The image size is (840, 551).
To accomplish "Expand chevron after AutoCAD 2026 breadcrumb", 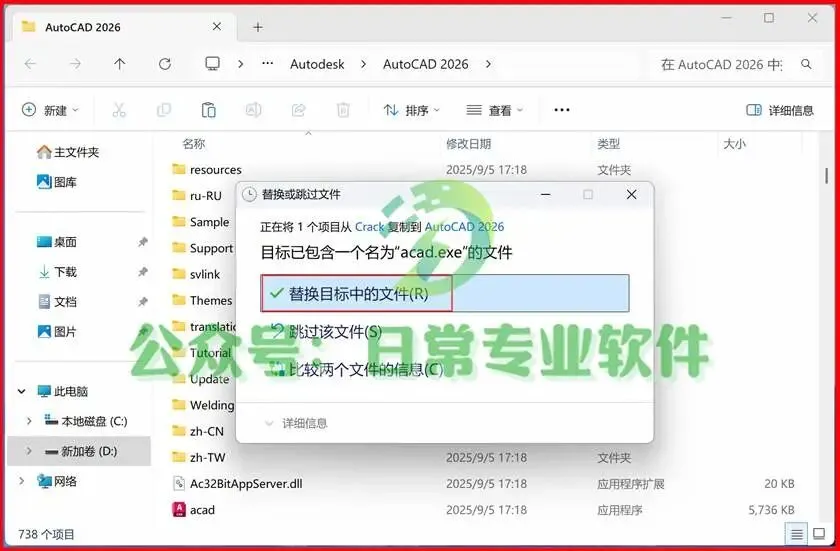I will 488,64.
